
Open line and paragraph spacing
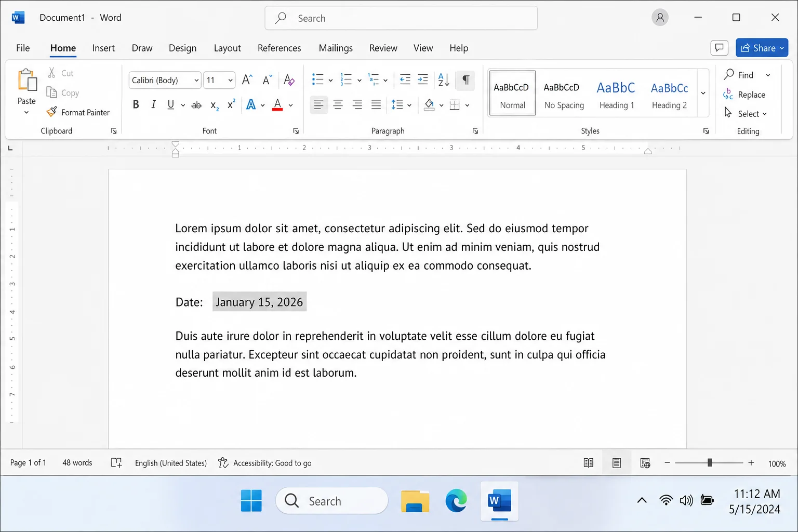pyautogui.click(x=397, y=105)
